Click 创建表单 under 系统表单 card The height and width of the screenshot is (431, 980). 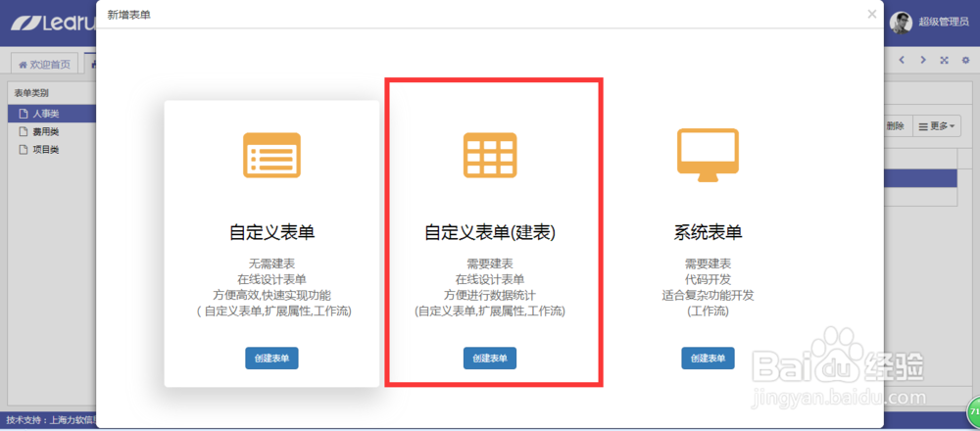709,359
